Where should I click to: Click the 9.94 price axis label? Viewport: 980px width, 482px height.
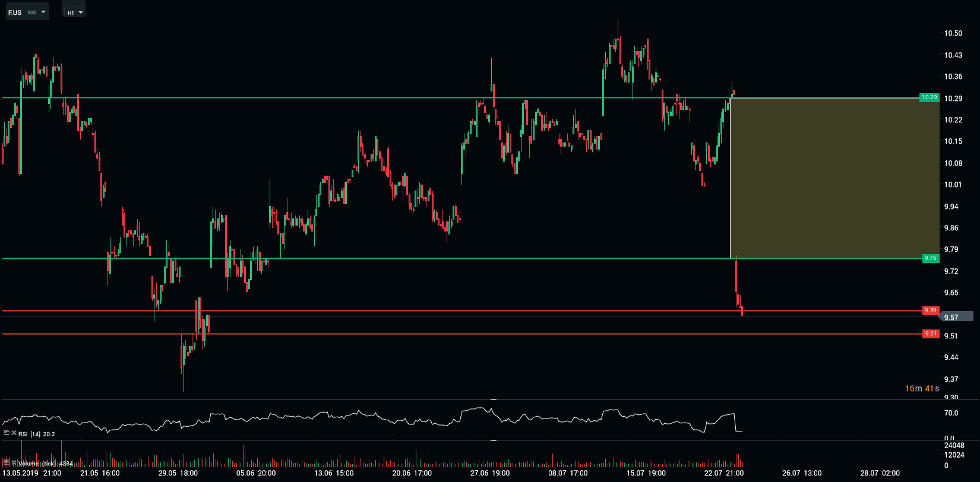coord(951,207)
